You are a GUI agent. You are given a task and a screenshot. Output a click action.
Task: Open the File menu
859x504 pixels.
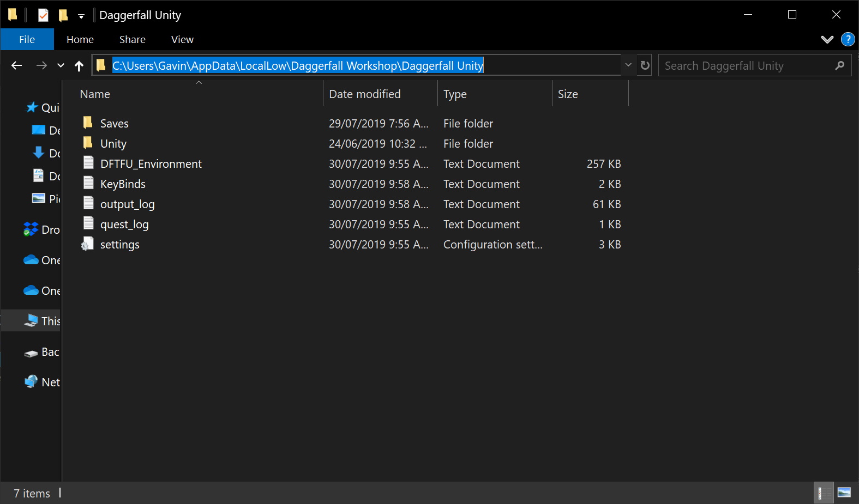click(x=27, y=39)
